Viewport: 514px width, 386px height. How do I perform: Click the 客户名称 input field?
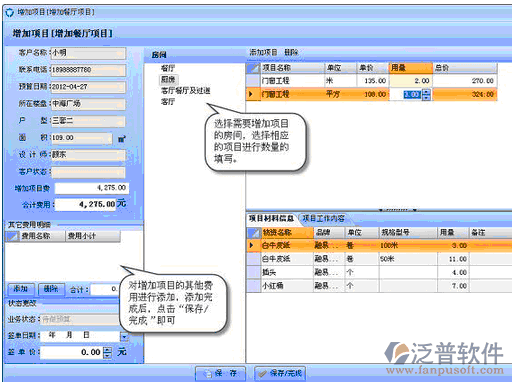click(88, 53)
